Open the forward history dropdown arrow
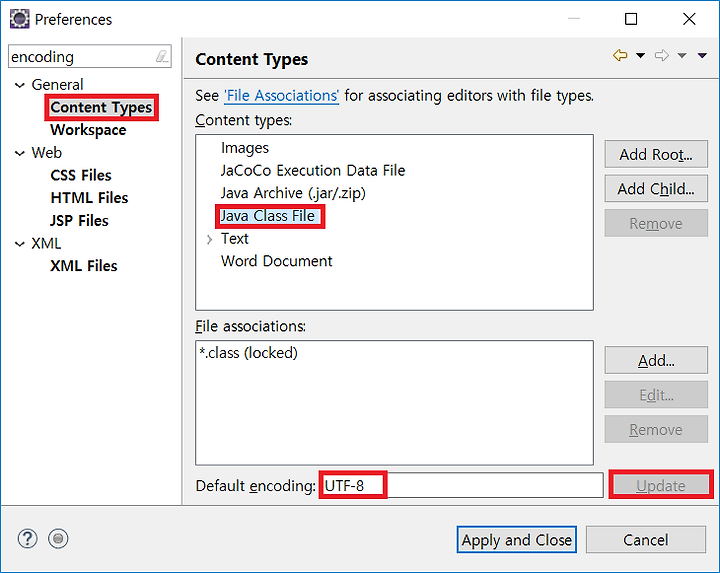This screenshot has width=720, height=573. click(x=682, y=56)
